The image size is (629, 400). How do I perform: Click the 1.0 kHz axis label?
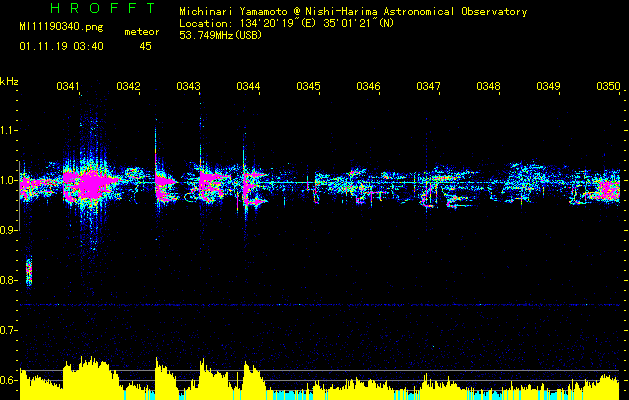pyautogui.click(x=8, y=180)
